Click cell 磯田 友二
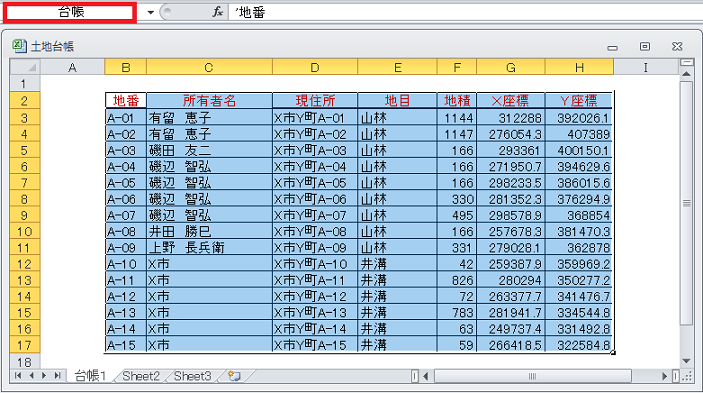Screen dimensions: 703x393 [209, 150]
